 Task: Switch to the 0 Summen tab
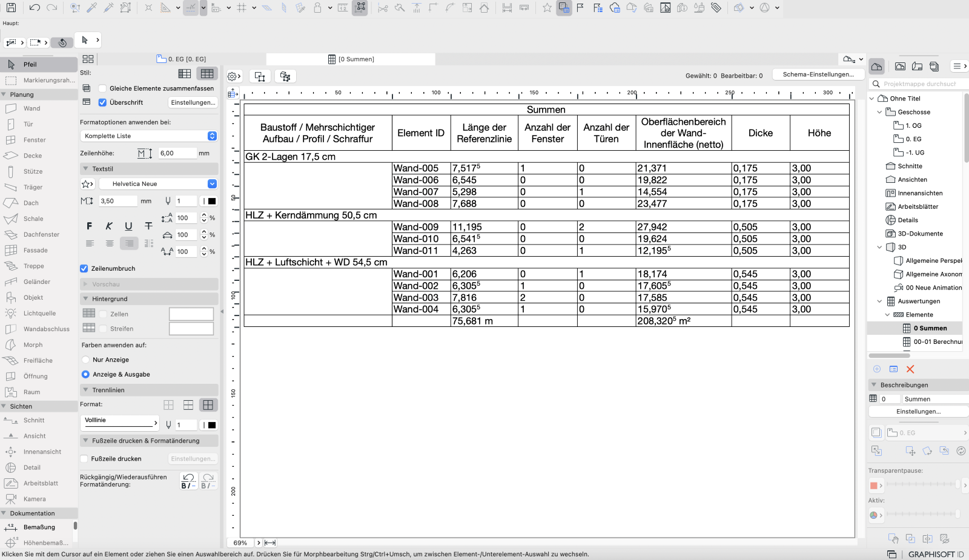[x=351, y=59]
